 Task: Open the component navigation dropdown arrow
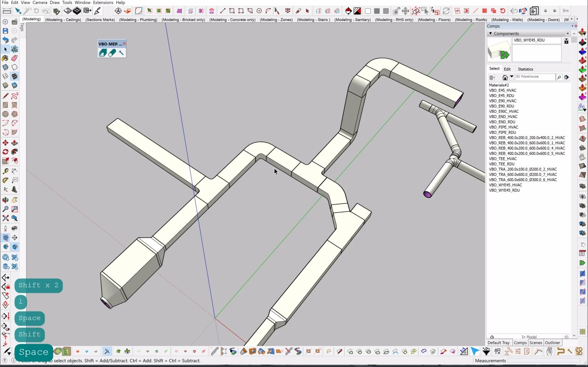[x=512, y=77]
